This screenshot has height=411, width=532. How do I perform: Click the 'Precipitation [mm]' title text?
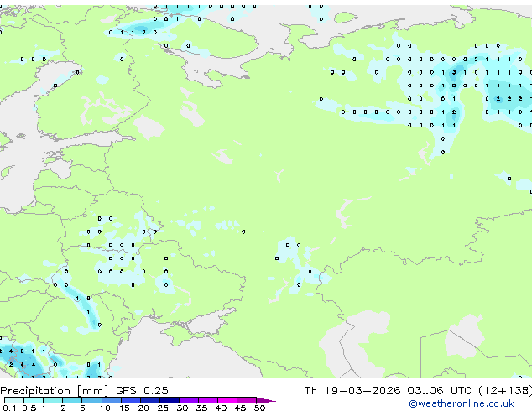(55, 391)
